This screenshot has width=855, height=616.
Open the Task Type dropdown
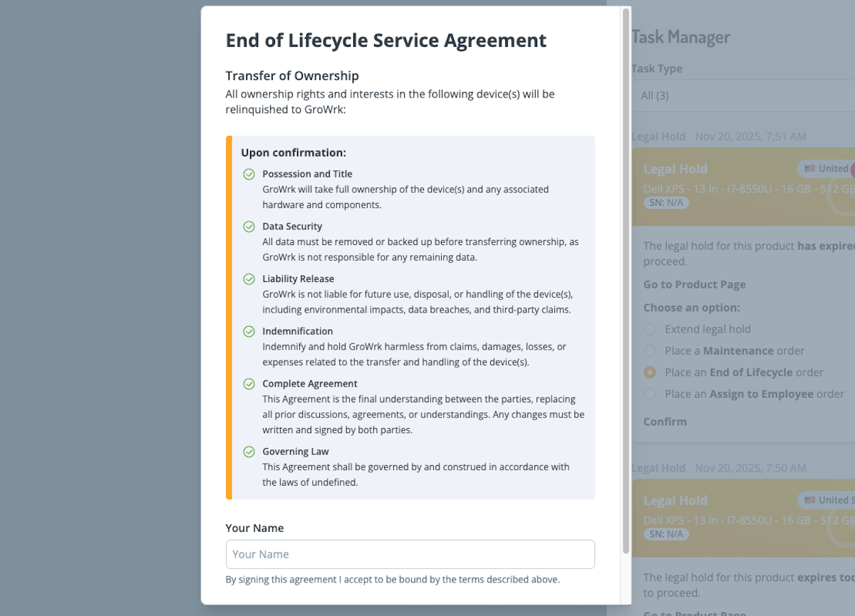point(741,95)
